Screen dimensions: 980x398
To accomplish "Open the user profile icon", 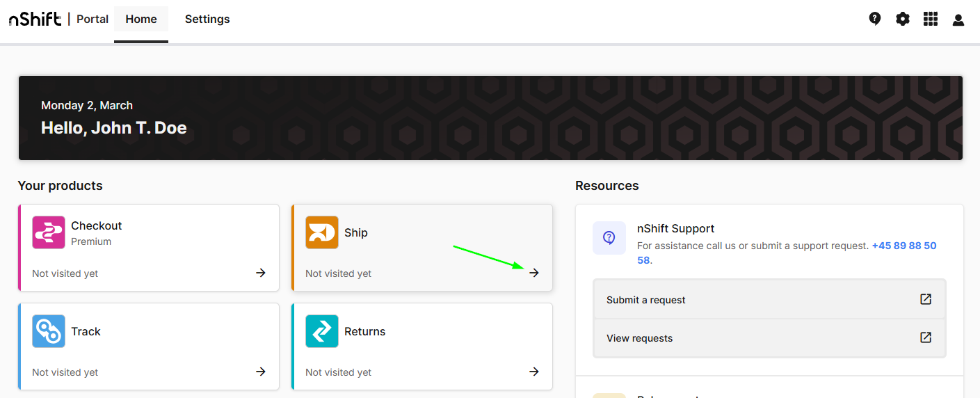I will click(x=958, y=19).
